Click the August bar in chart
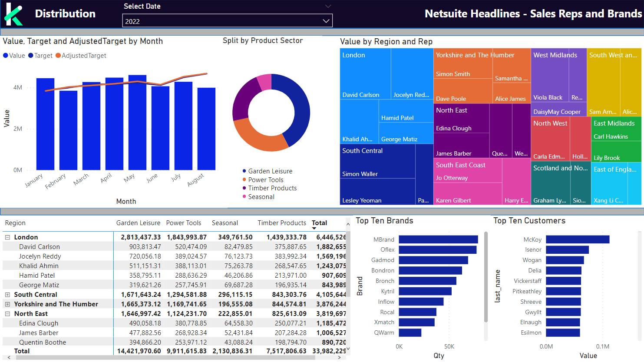This screenshot has height=362, width=644. click(x=207, y=129)
